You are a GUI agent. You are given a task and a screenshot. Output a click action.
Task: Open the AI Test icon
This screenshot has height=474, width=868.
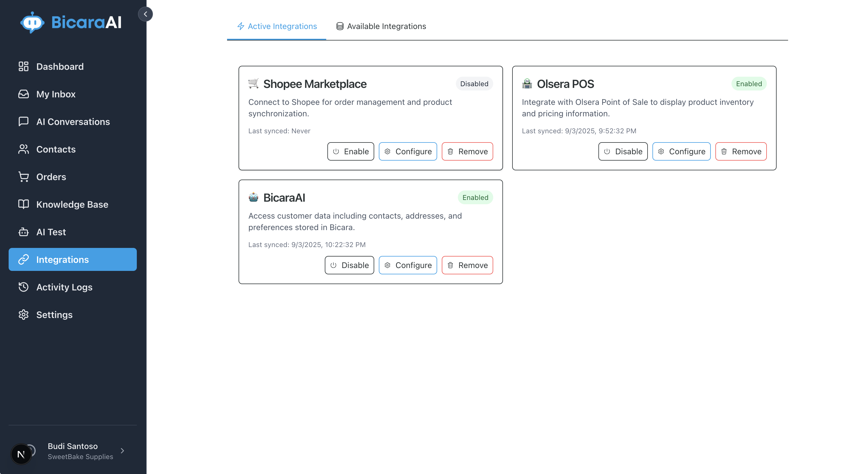click(23, 232)
